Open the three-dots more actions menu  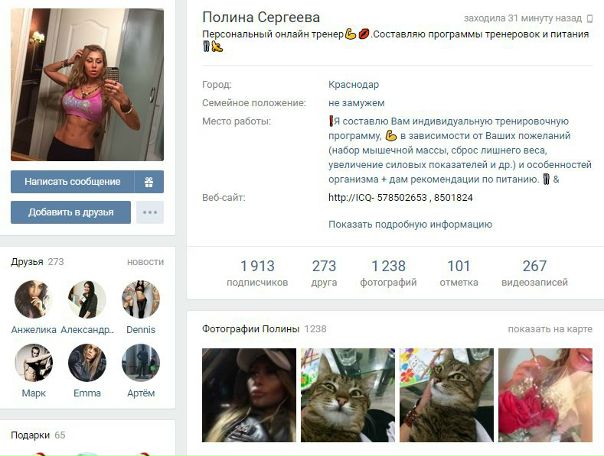tap(150, 212)
